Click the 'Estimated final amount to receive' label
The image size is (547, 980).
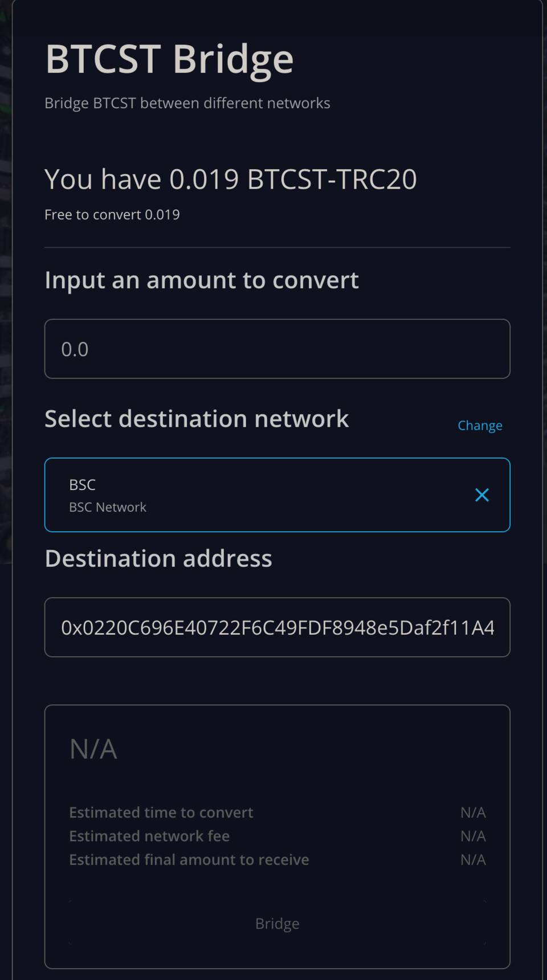pyautogui.click(x=189, y=859)
